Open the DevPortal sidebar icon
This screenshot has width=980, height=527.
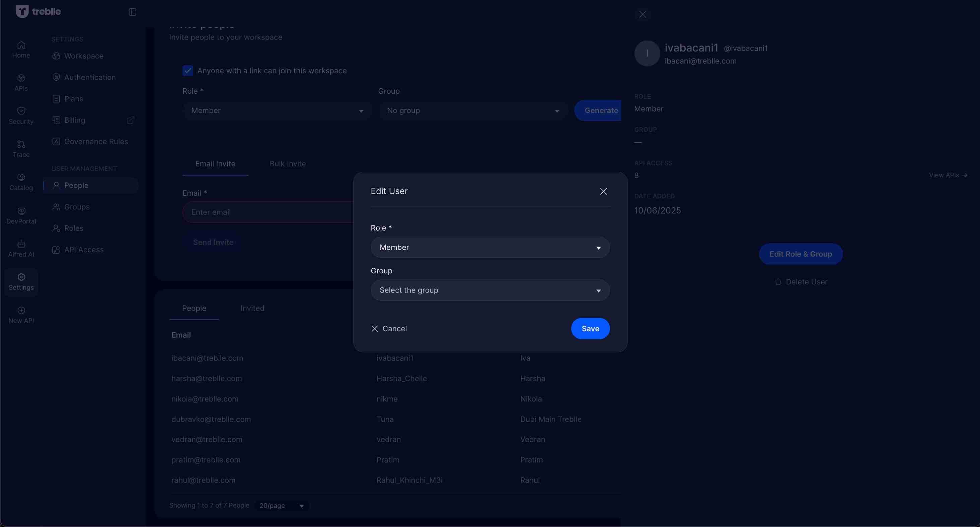(21, 211)
